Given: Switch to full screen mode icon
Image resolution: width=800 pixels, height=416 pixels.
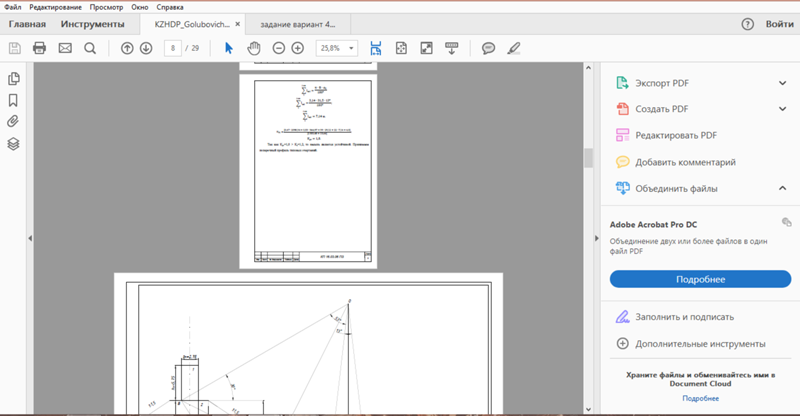Looking at the screenshot, I should tap(426, 48).
